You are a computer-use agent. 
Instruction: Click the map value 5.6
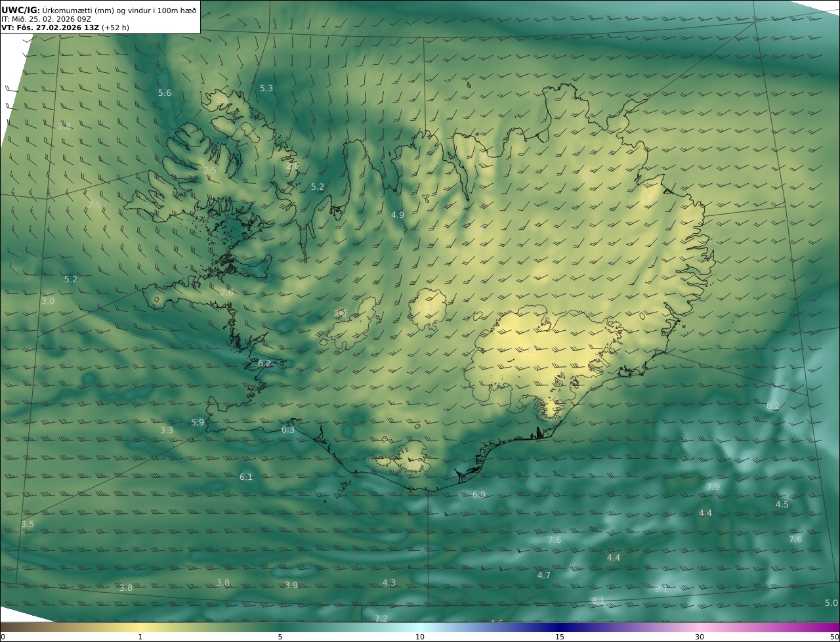tap(165, 93)
